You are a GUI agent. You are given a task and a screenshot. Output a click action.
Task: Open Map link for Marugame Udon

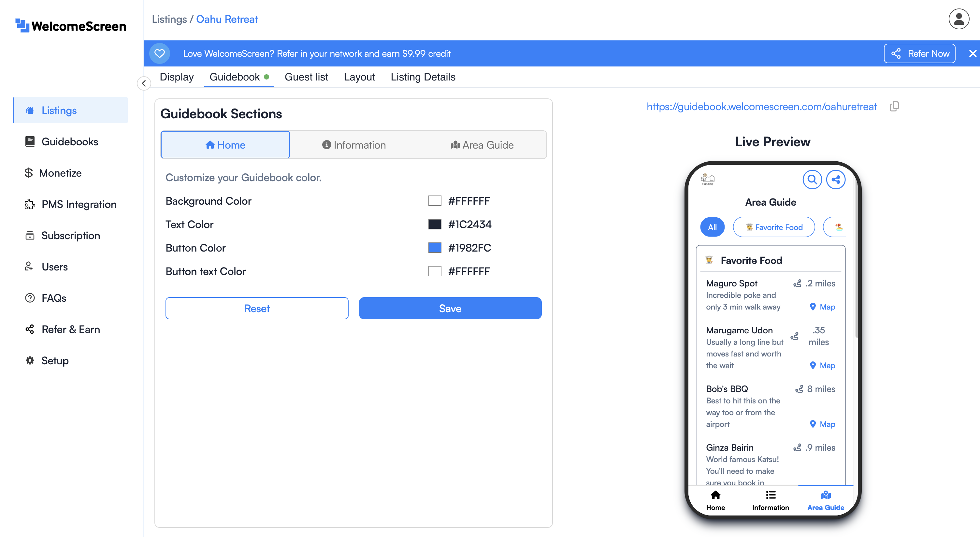point(822,365)
